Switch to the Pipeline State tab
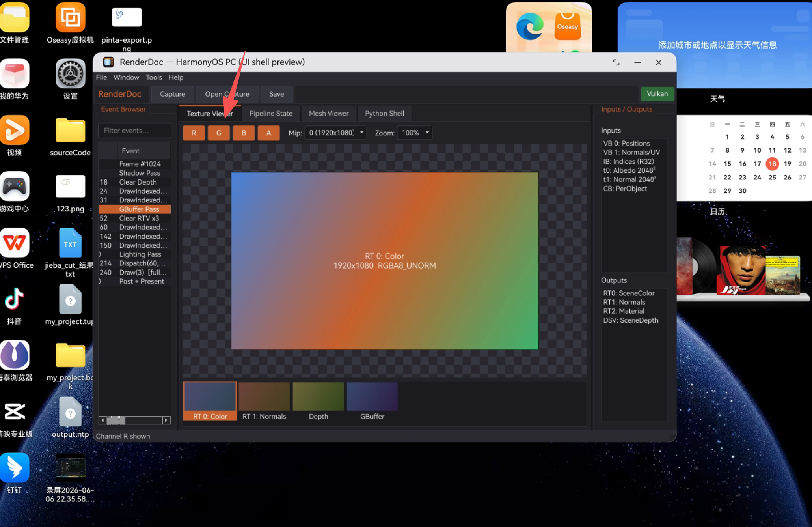Image resolution: width=812 pixels, height=527 pixels. coord(271,114)
